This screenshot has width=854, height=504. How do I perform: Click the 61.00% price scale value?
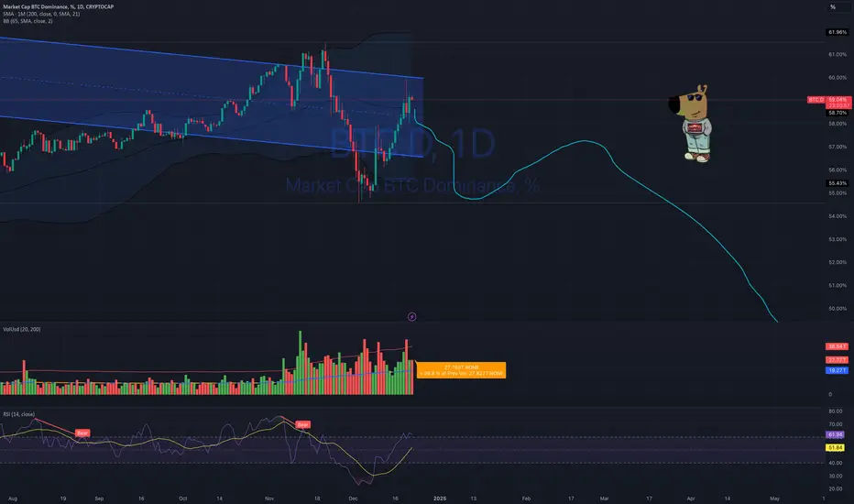coord(838,54)
